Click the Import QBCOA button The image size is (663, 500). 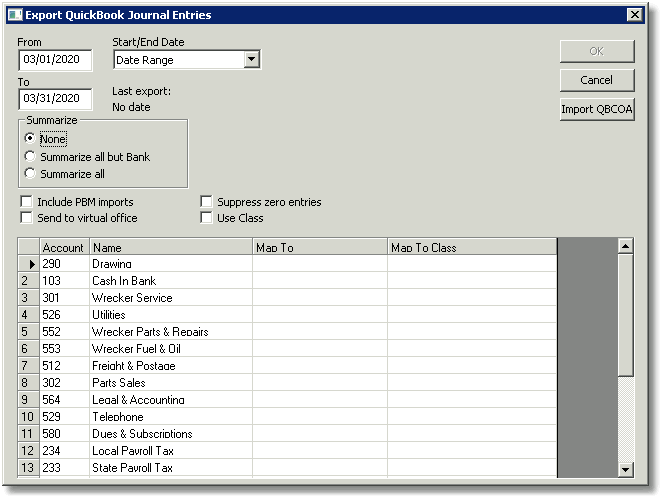[x=597, y=109]
